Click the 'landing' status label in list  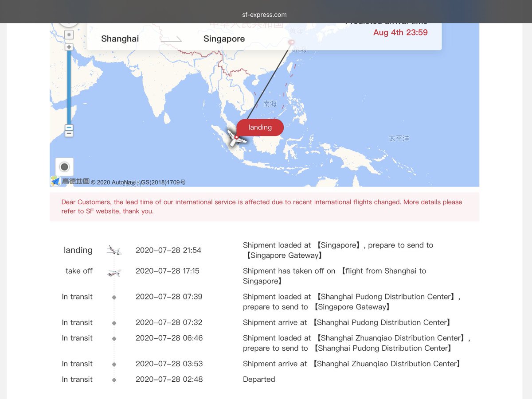pos(78,250)
